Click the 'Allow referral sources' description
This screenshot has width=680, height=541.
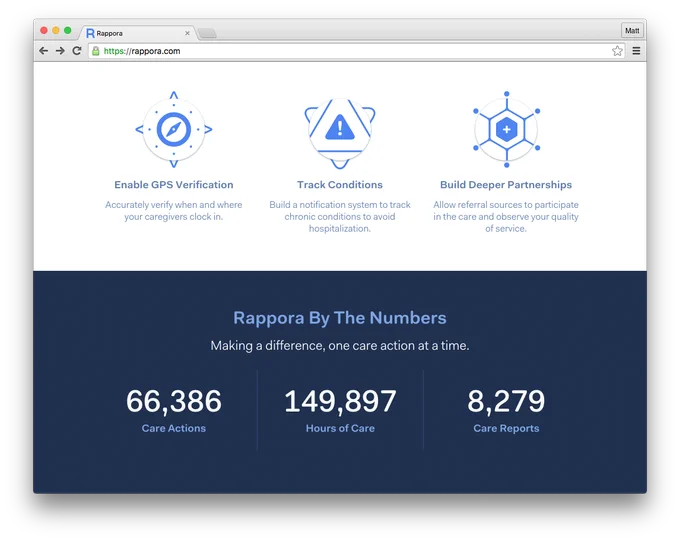[506, 216]
